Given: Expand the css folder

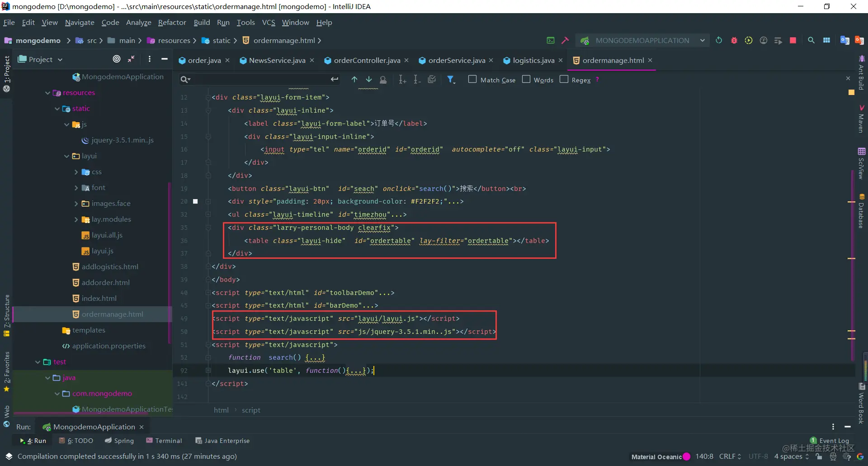Looking at the screenshot, I should [x=76, y=172].
